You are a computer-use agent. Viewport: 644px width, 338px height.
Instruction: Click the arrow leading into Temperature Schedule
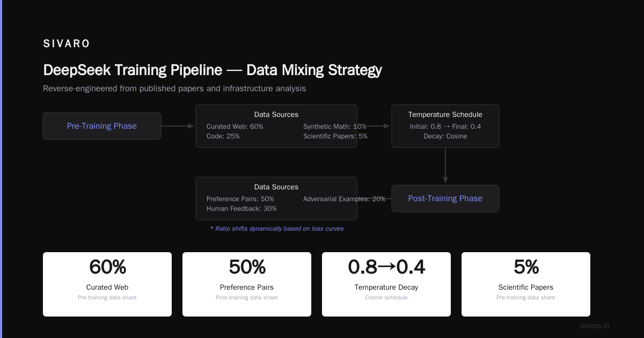(378, 126)
